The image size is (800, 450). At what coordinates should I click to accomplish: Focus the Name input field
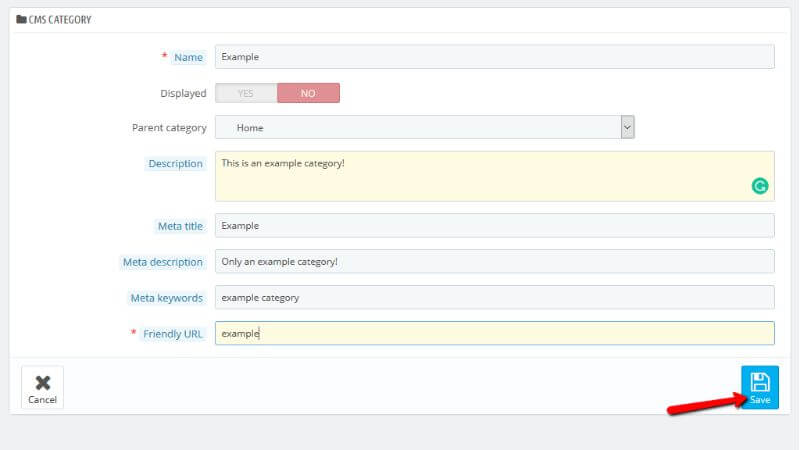494,57
